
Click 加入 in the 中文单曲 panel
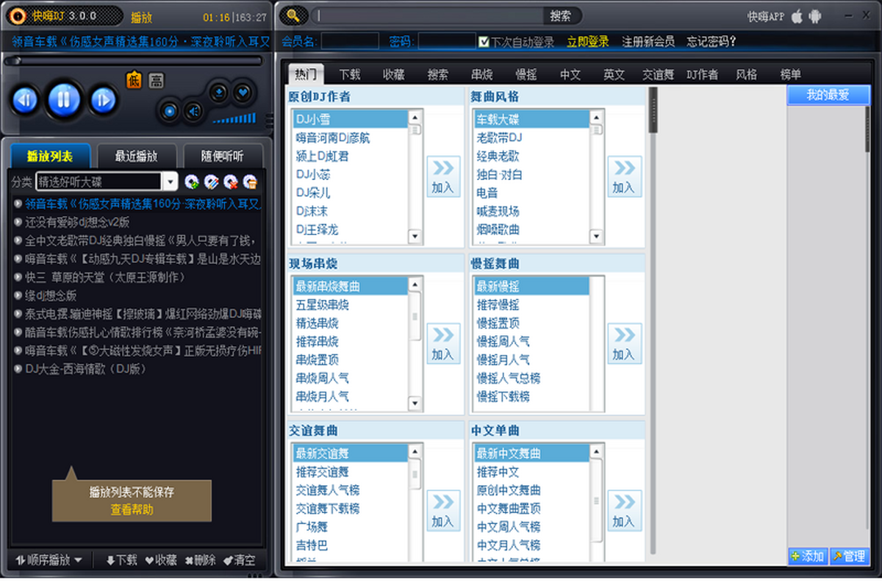(x=623, y=511)
